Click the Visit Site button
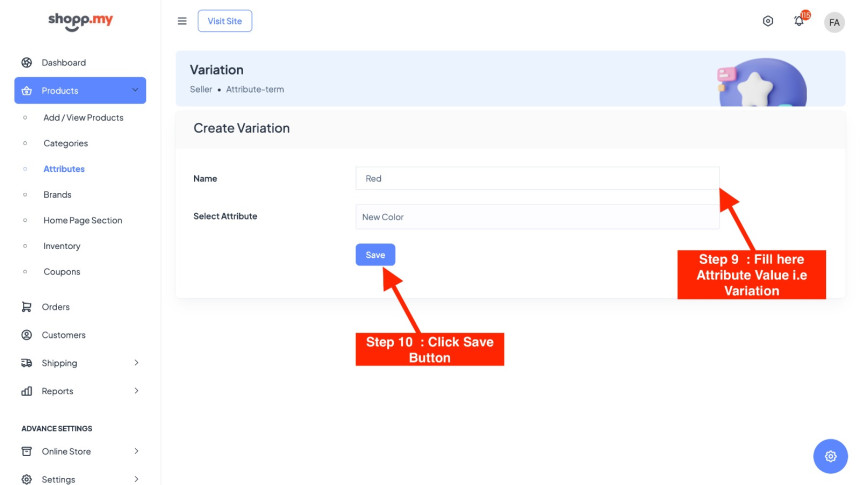The height and width of the screenshot is (485, 860). point(225,21)
